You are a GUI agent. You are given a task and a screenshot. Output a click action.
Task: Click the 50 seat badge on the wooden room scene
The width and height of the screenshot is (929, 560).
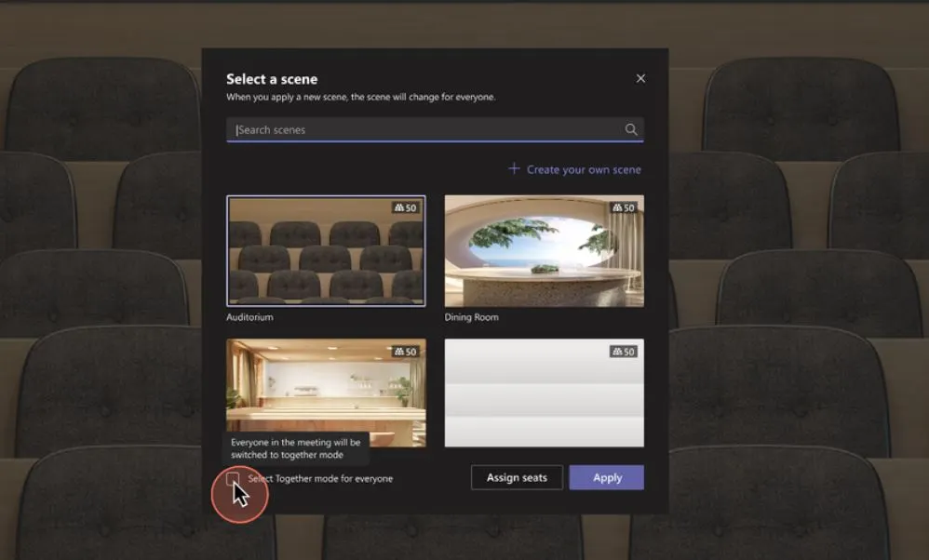(406, 352)
